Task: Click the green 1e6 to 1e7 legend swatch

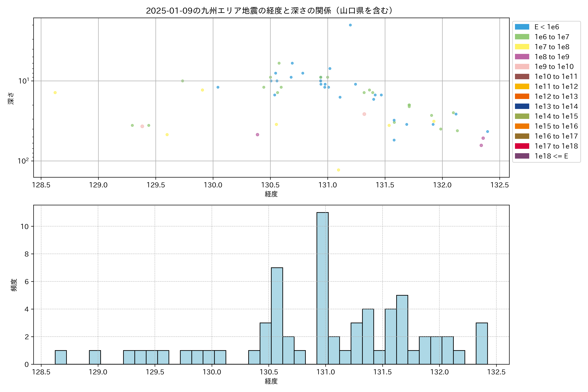Action: pos(522,37)
